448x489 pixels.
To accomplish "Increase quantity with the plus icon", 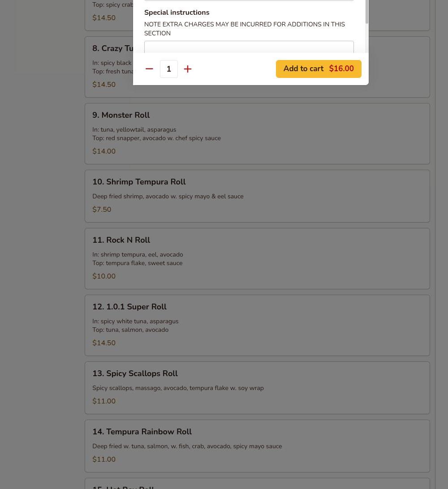I will (188, 69).
